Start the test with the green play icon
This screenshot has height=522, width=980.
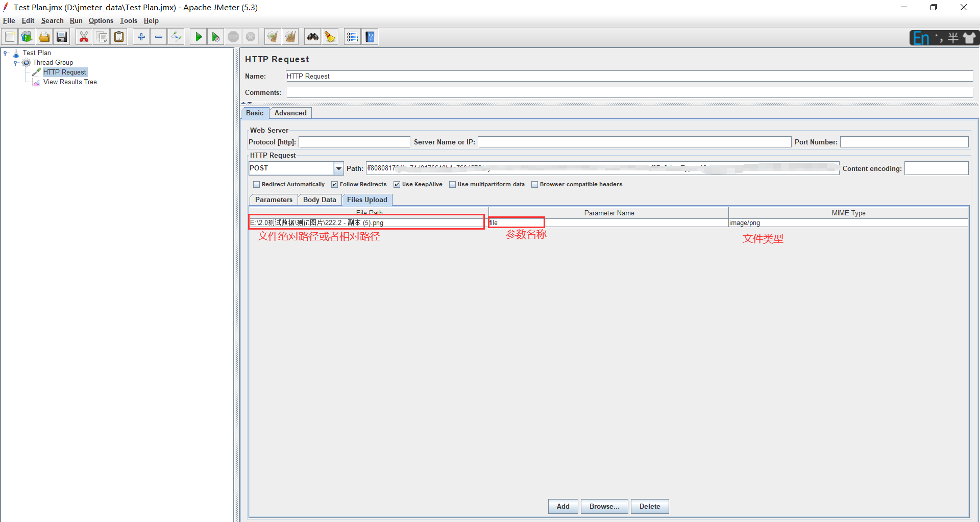199,37
